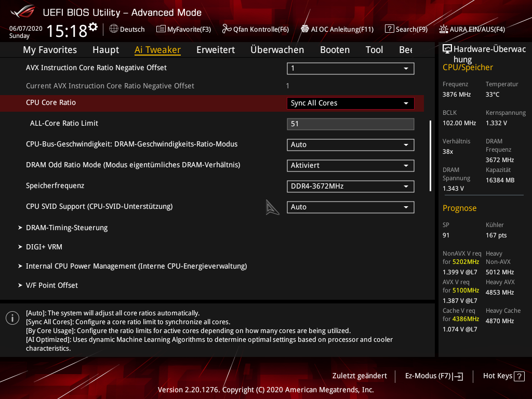This screenshot has width=532, height=399.
Task: Click the SP value 91
Action: [x=446, y=235]
